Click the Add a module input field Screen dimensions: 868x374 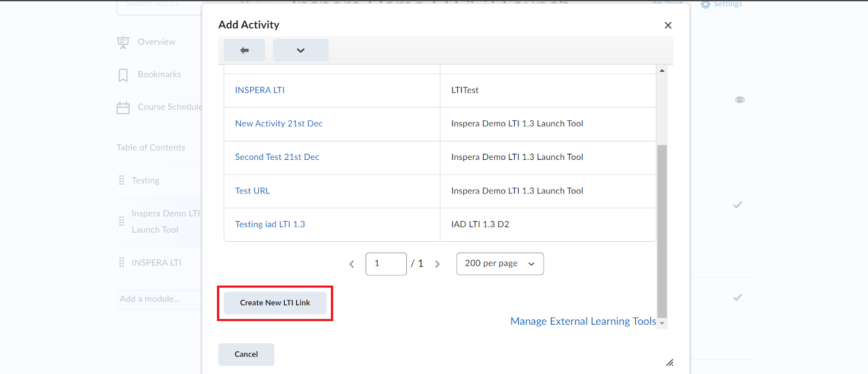click(159, 299)
